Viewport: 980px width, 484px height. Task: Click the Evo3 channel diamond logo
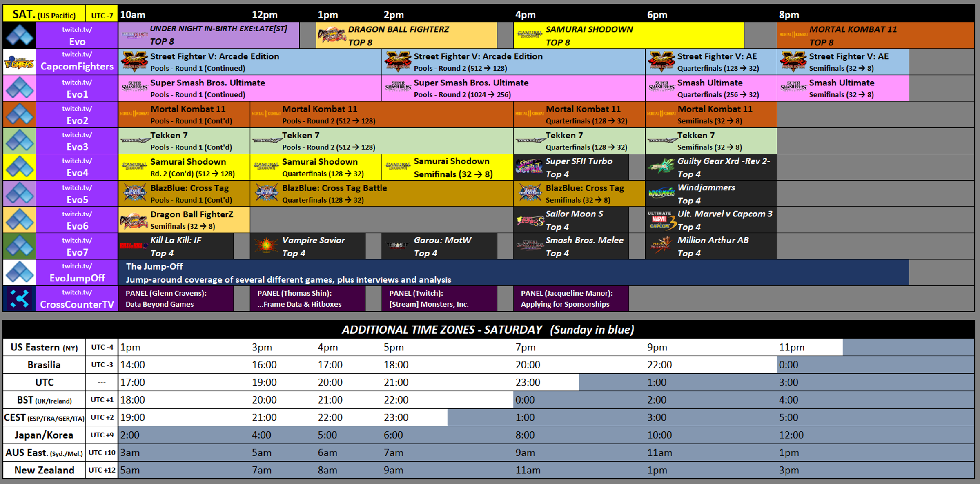[19, 141]
